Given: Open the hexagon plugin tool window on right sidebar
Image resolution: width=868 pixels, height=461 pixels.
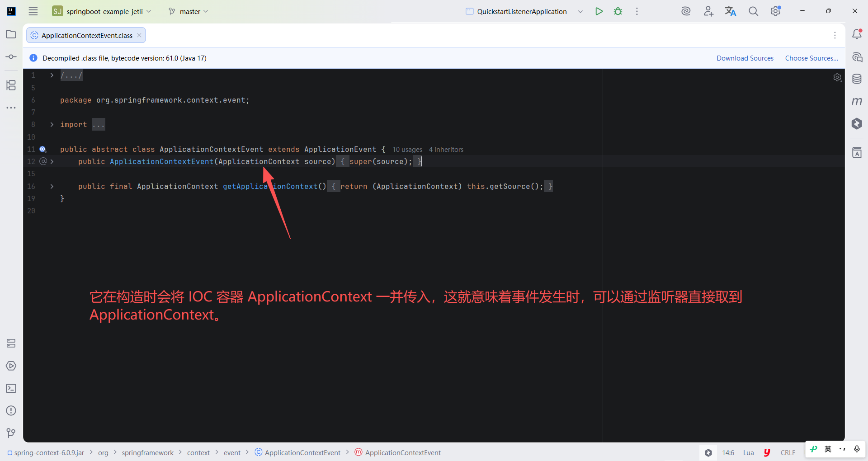Looking at the screenshot, I should [x=857, y=123].
